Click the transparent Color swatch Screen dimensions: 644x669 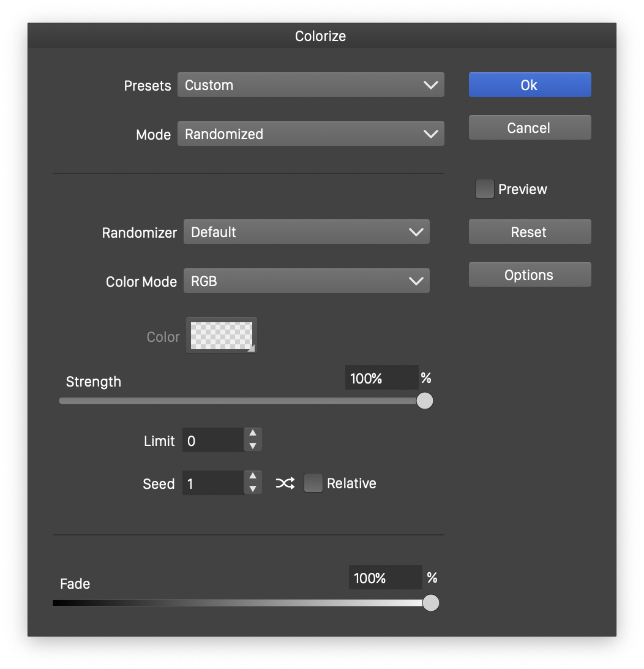click(222, 336)
